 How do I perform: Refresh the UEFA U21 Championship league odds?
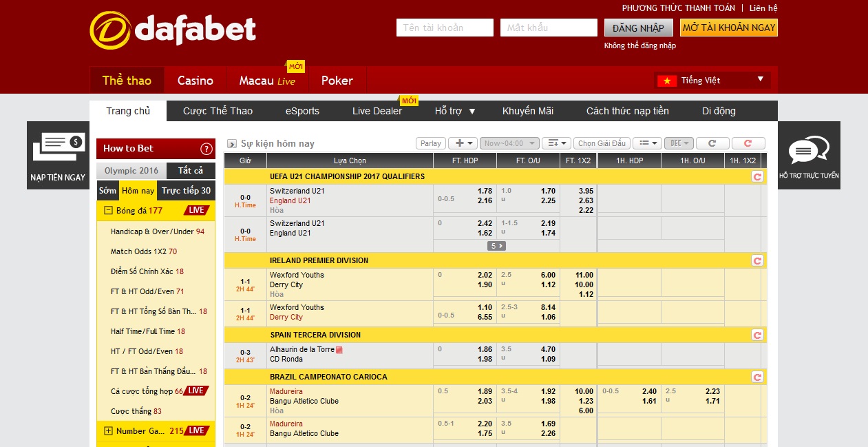pyautogui.click(x=757, y=176)
